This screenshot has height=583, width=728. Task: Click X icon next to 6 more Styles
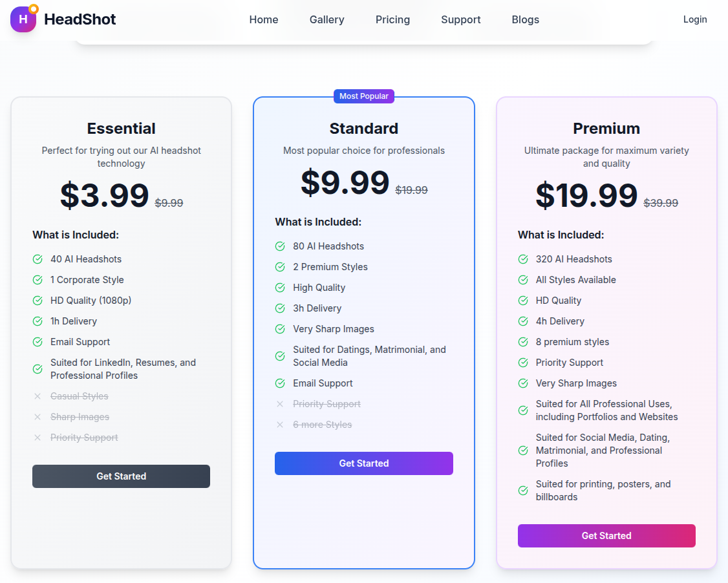(280, 425)
